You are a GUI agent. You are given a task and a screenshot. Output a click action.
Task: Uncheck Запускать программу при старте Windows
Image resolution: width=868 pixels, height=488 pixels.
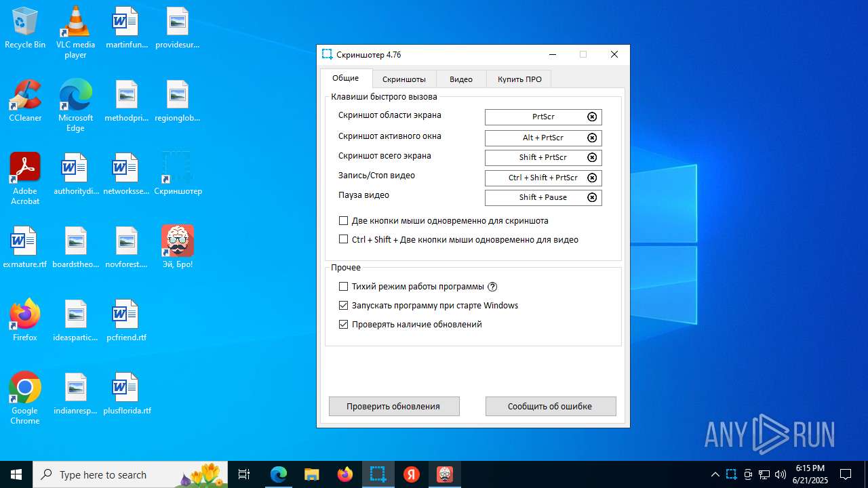(343, 306)
